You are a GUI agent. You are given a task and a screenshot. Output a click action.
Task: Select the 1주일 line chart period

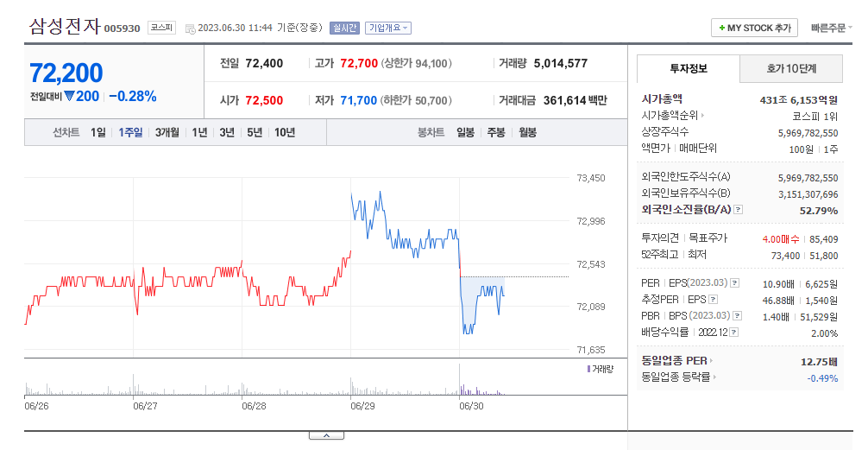coord(130,132)
